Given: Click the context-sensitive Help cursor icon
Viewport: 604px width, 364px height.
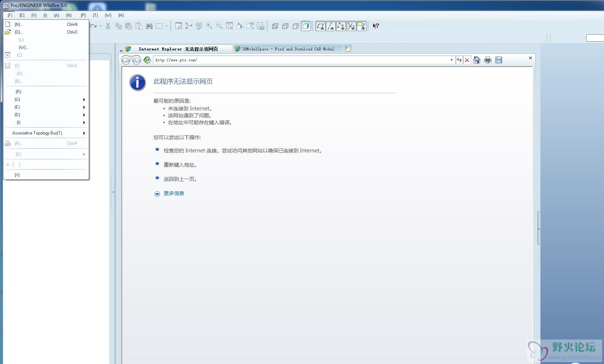Looking at the screenshot, I should [x=376, y=26].
